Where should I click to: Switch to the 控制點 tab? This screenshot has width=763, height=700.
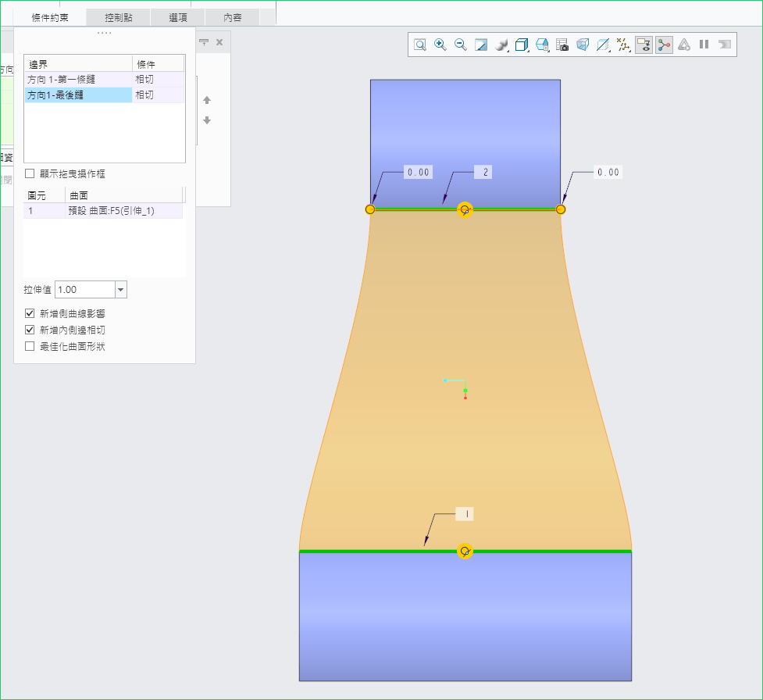click(118, 17)
